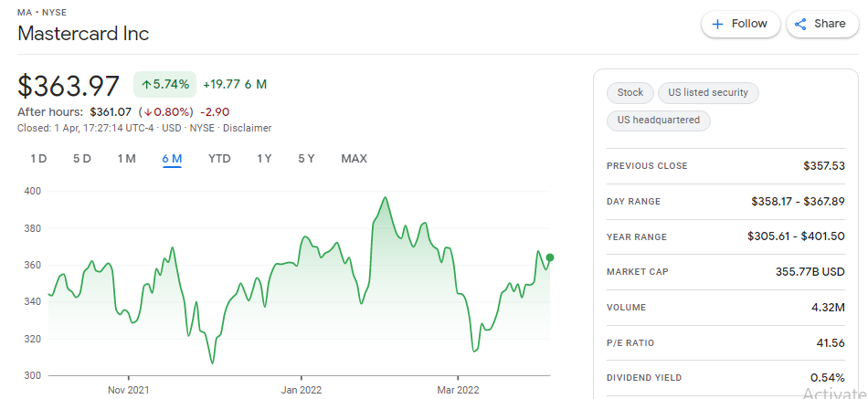Open the Disclaimer link
The height and width of the screenshot is (399, 868).
(248, 128)
